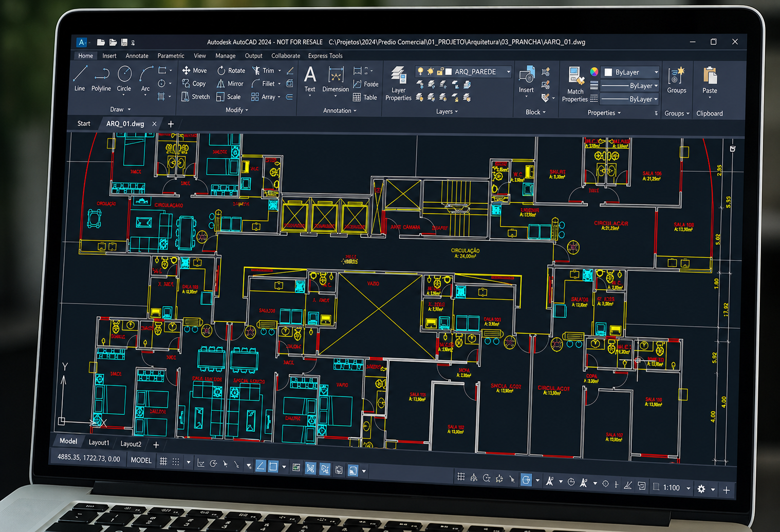The height and width of the screenshot is (532, 780).
Task: Activate Match Properties
Action: 575,85
